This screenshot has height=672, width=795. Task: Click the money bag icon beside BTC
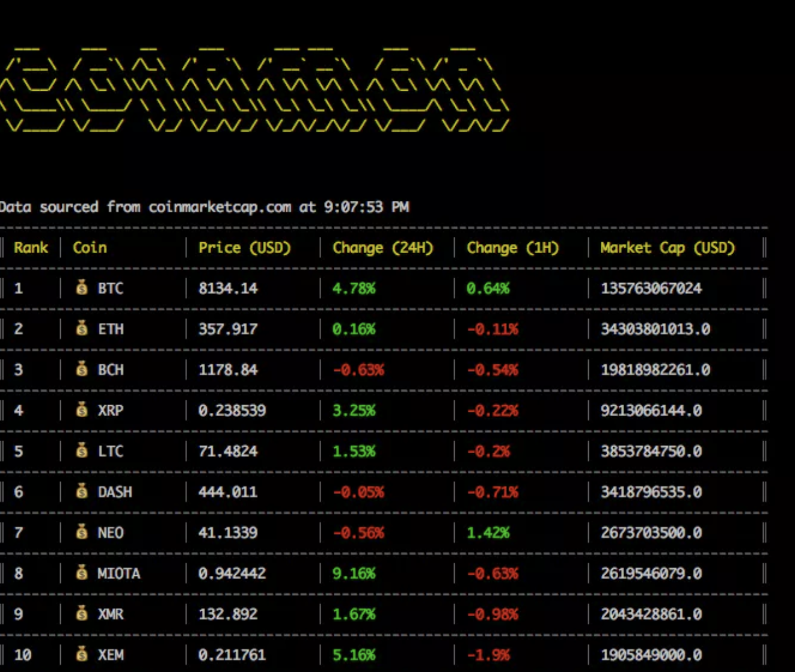82,287
